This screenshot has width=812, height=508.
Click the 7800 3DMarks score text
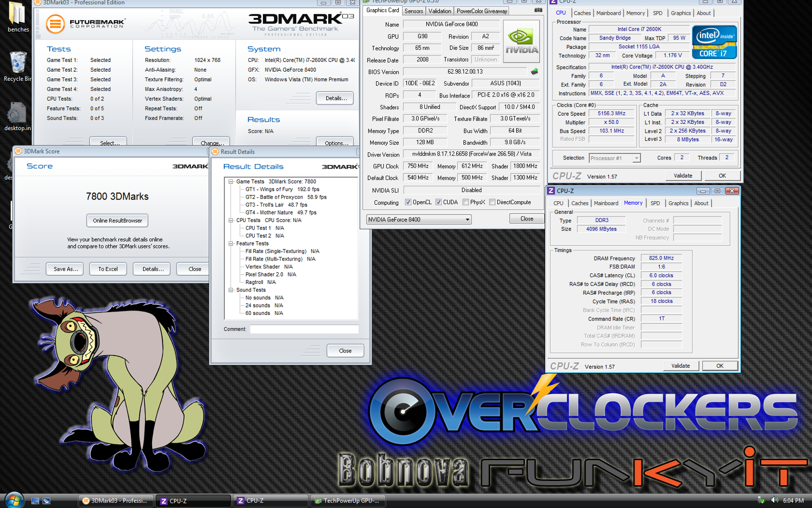click(x=117, y=197)
